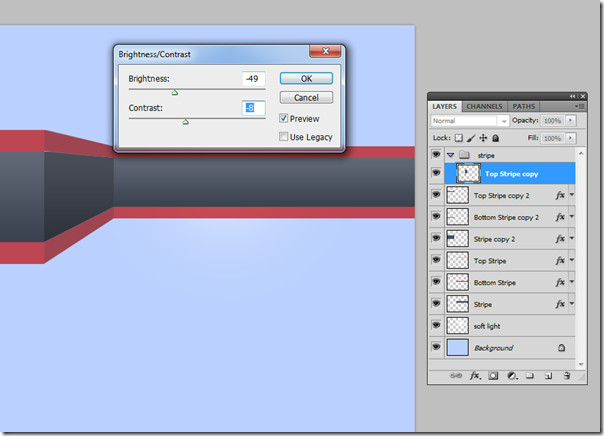Screen dimensions: 604x436
Task: Enable the Use Legacy checkbox
Action: coord(284,136)
